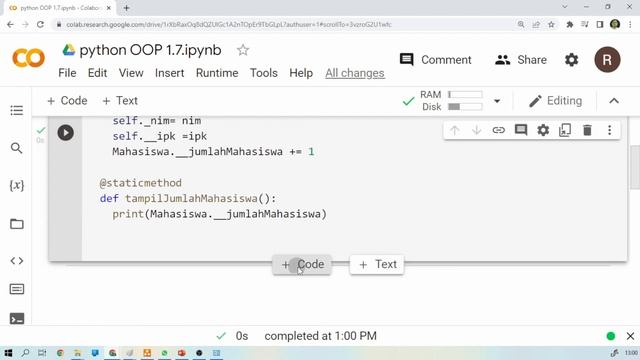Move cell up arrow in cell toolbar
The image size is (640, 360).
pyautogui.click(x=454, y=130)
